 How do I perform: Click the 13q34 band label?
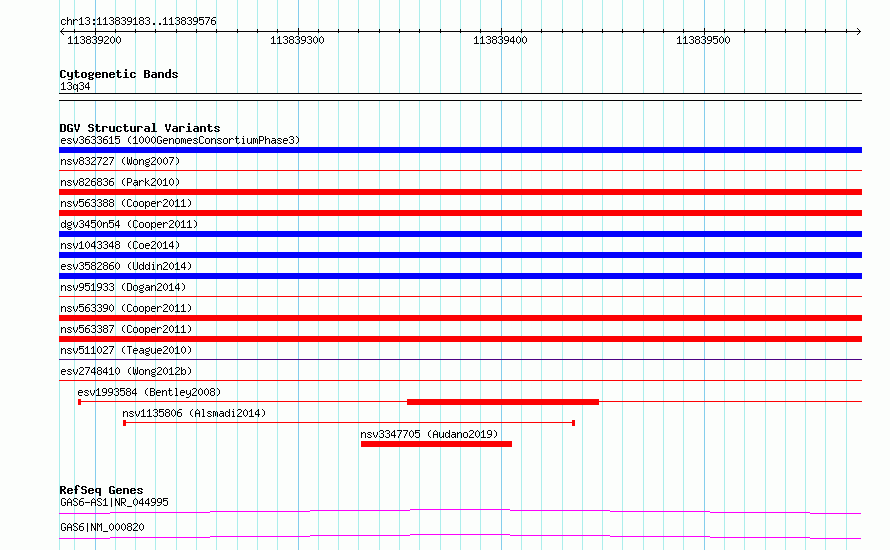75,86
